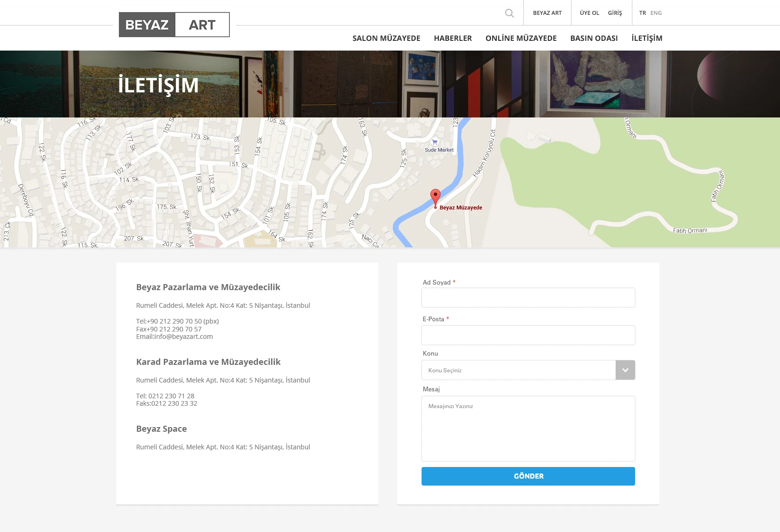Image resolution: width=780 pixels, height=532 pixels.
Task: Click the BEYAZ ART logo
Action: pos(174,25)
